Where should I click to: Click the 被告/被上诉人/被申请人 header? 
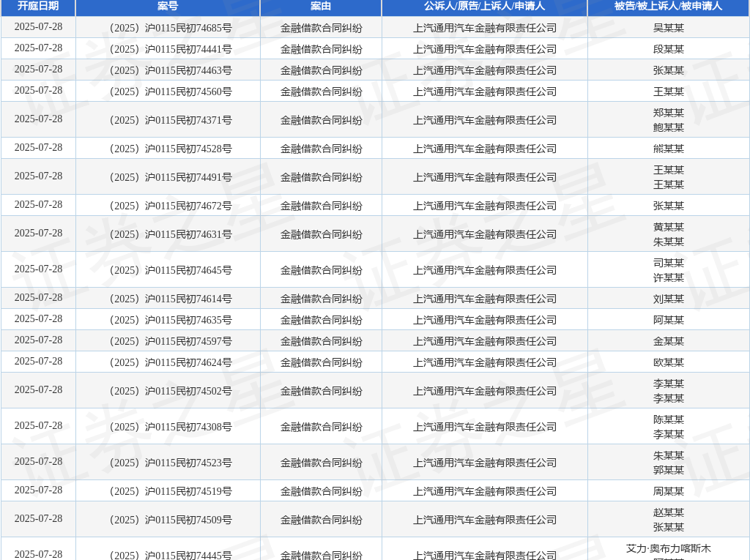[668, 6]
